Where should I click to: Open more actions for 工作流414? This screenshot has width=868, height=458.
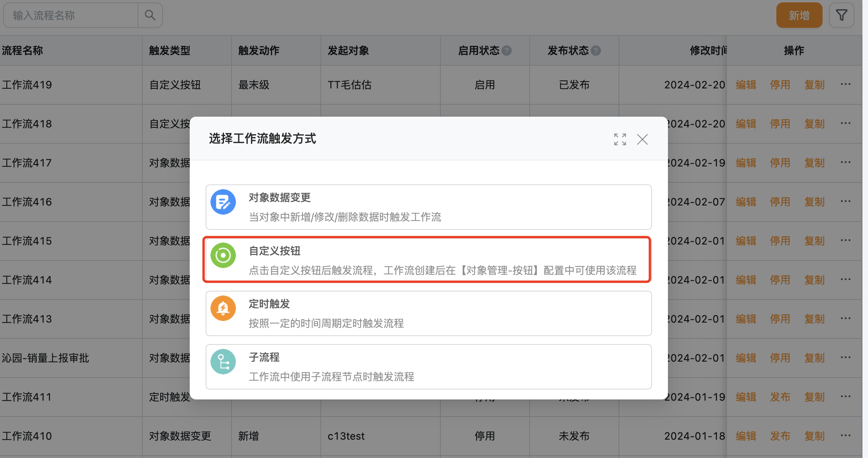click(846, 280)
